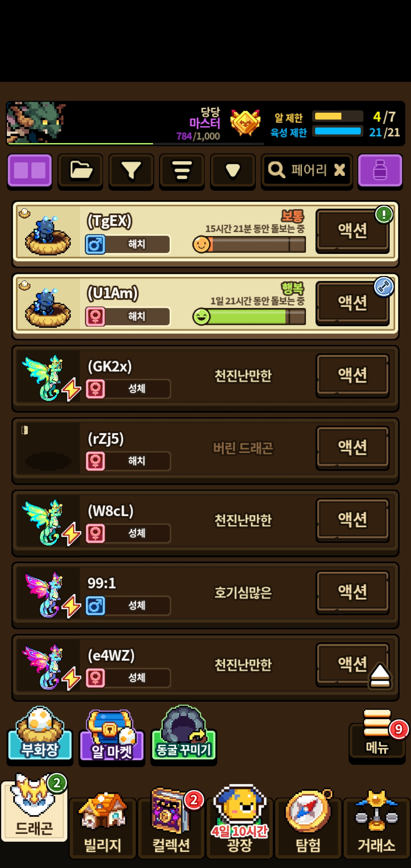411x868 pixels.
Task: Tap 액션 button for TgEX dragon
Action: pos(352,231)
